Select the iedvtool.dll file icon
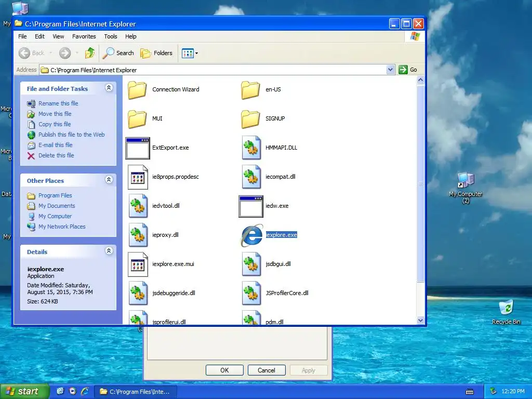 point(138,206)
